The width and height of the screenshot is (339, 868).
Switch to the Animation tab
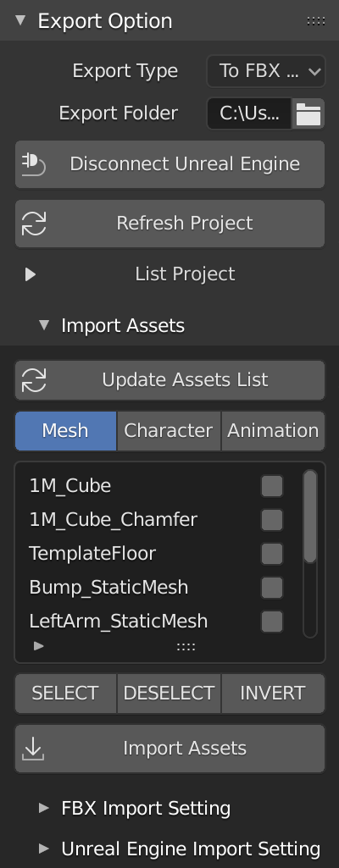click(273, 431)
